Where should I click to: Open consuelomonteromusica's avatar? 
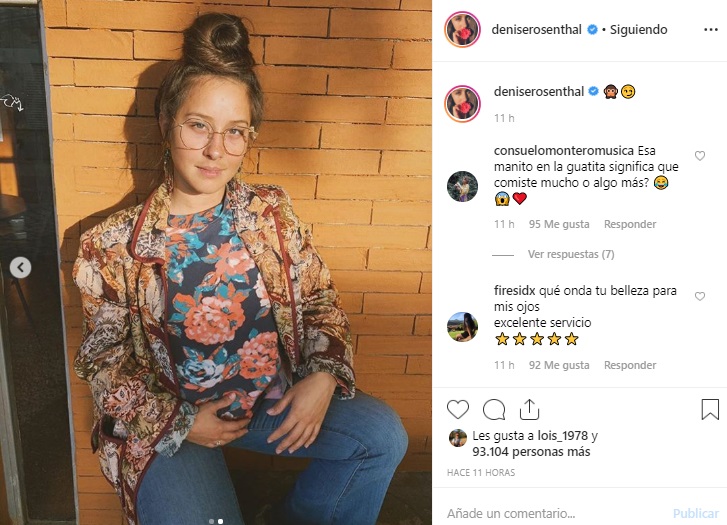click(x=462, y=186)
